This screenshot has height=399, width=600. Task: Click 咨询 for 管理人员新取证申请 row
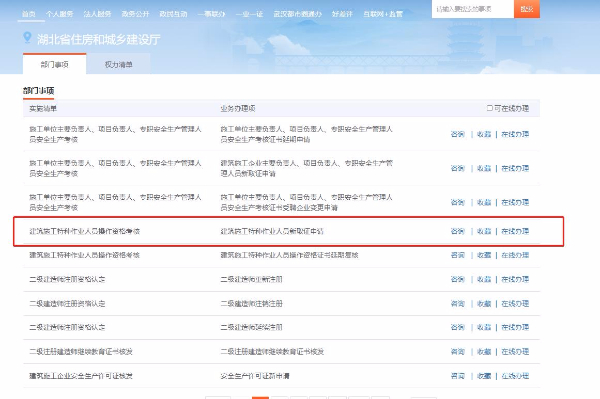[x=458, y=168]
